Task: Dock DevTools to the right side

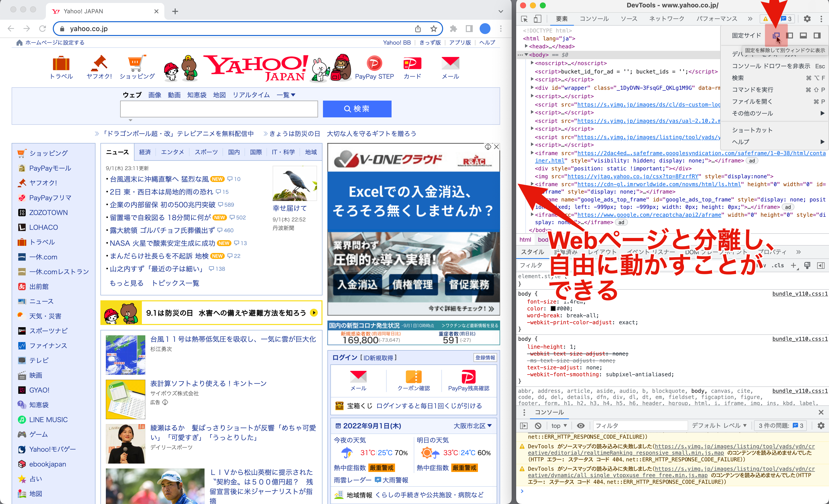Action: (817, 35)
